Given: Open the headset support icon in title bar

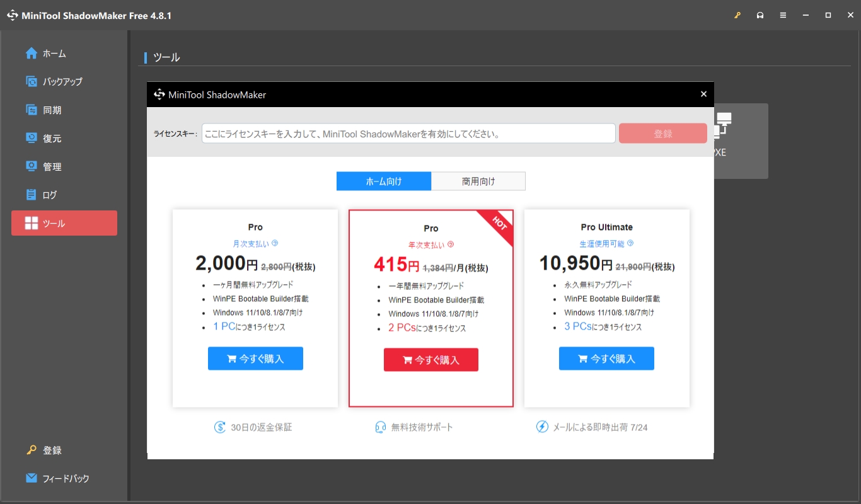Looking at the screenshot, I should click(x=760, y=15).
